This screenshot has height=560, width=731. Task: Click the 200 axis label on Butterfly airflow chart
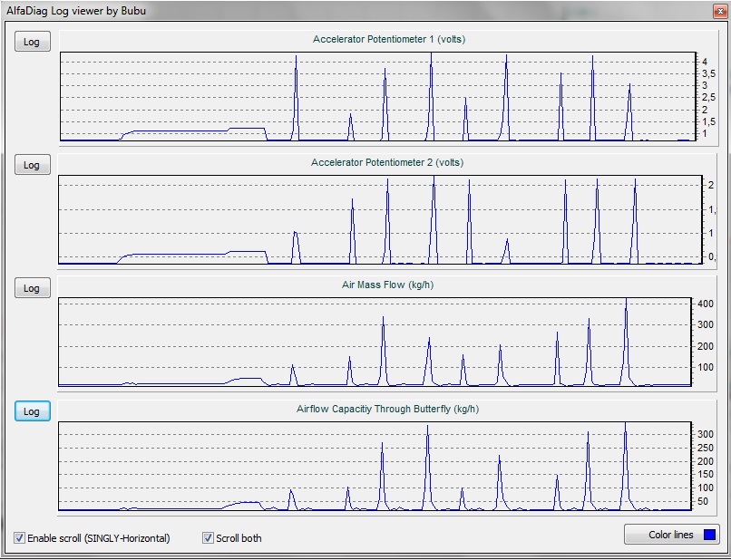pos(705,461)
